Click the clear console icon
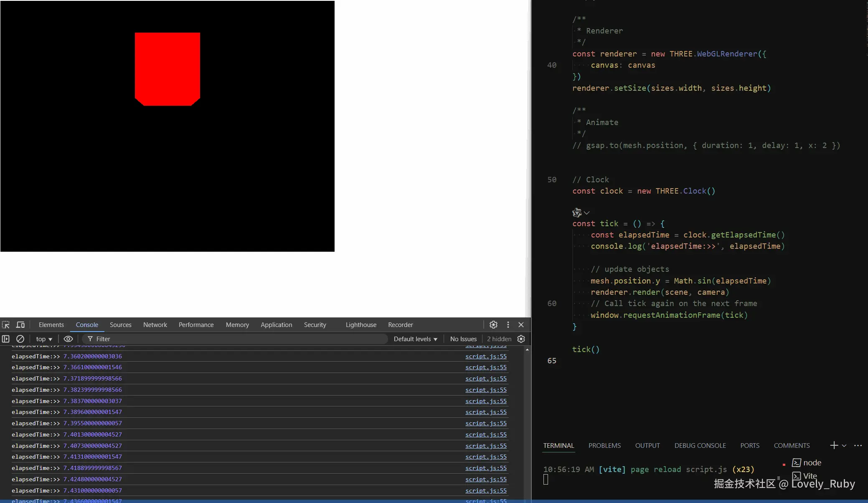The width and height of the screenshot is (868, 503). click(x=20, y=339)
